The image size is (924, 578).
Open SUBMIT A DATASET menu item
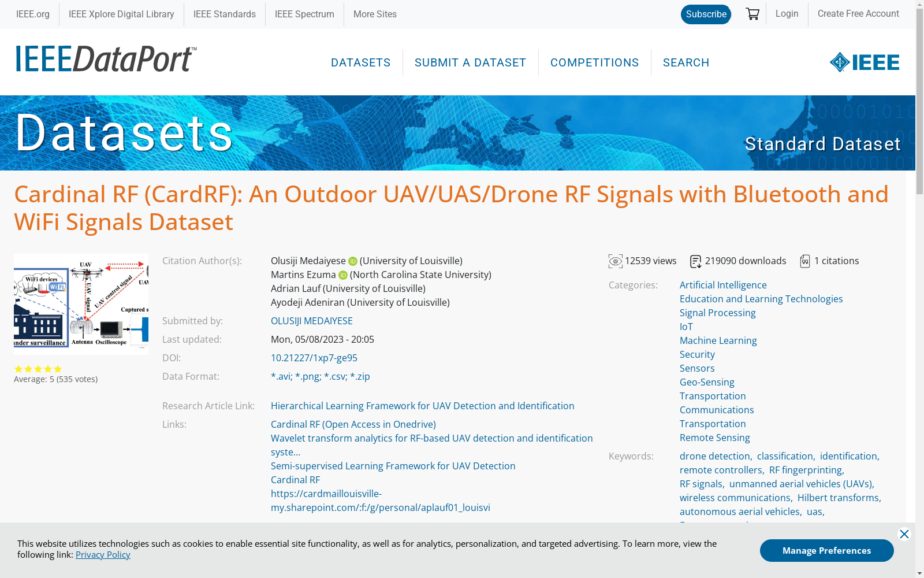471,62
